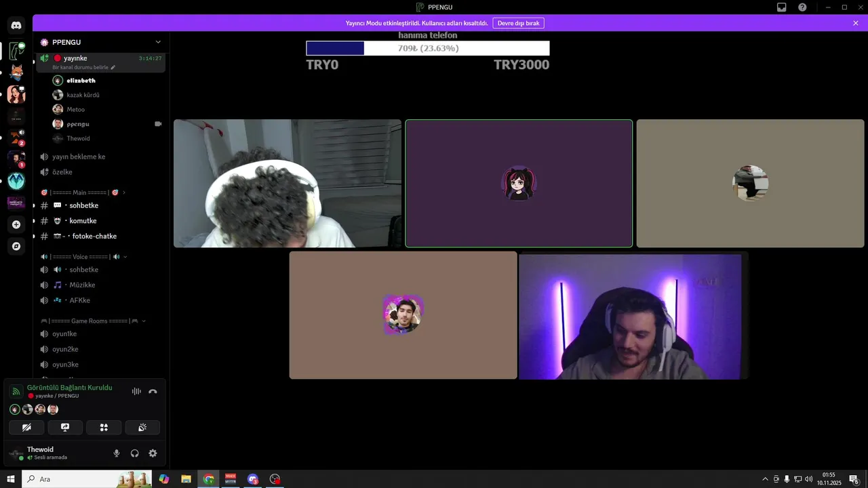
Task: Click the Windows search box Ara
Action: click(87, 479)
